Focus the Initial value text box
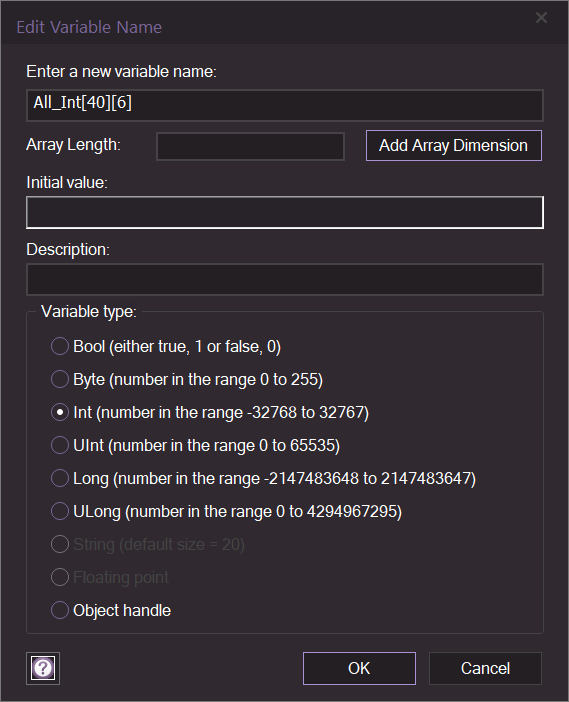The width and height of the screenshot is (569, 702). (285, 212)
